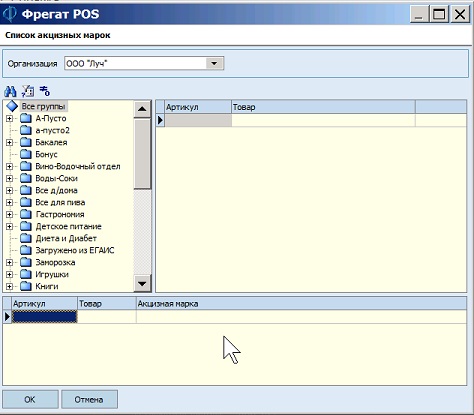This screenshot has width=474, height=415.
Task: Select the а-пусто2 tree label
Action: pos(52,130)
